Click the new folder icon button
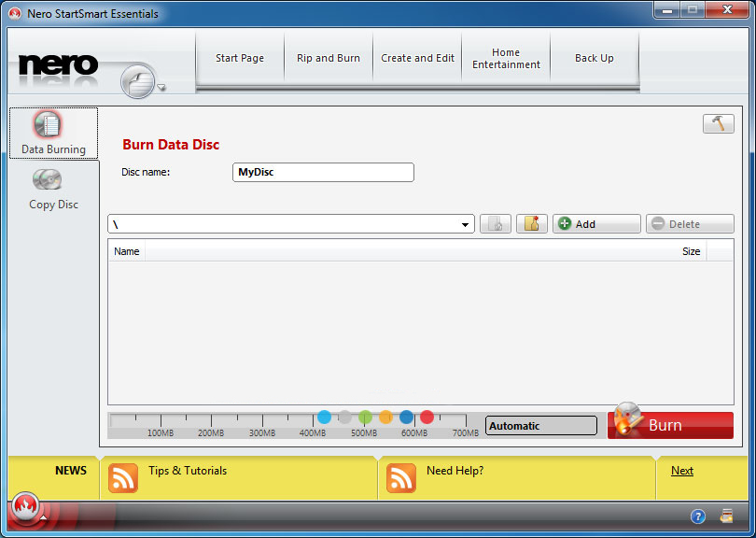 coord(531,224)
